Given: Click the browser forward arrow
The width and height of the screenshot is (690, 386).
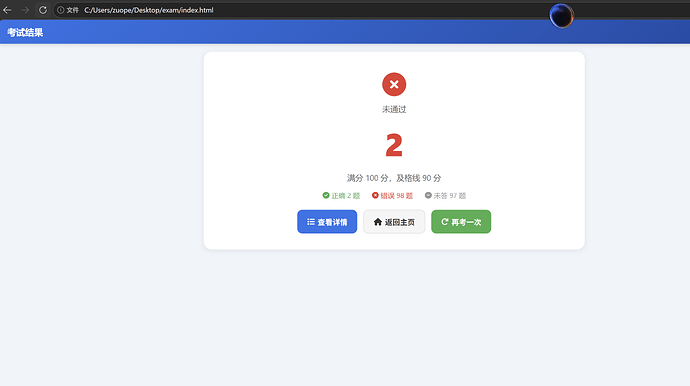Looking at the screenshot, I should 25,10.
